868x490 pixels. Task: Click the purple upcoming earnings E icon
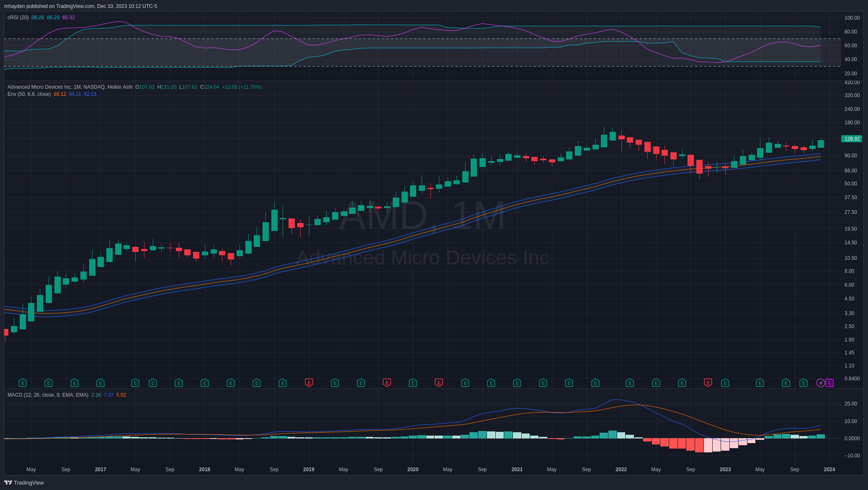coord(829,383)
